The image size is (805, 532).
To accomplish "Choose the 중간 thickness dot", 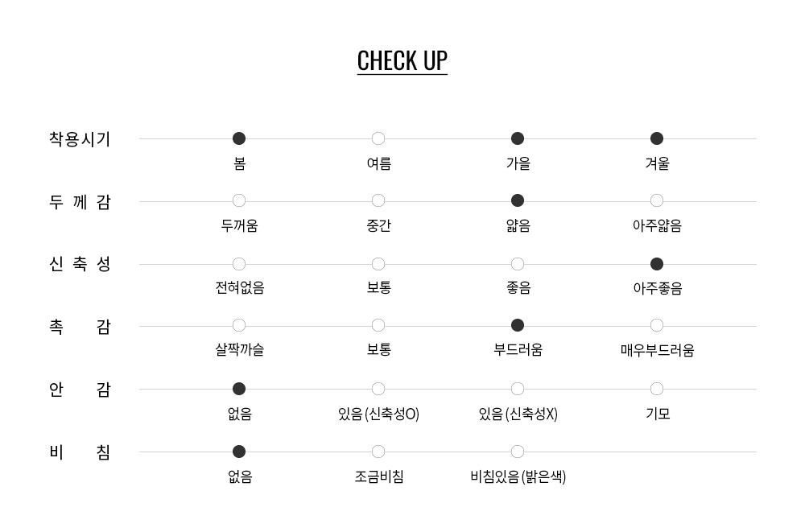I will [x=378, y=200].
